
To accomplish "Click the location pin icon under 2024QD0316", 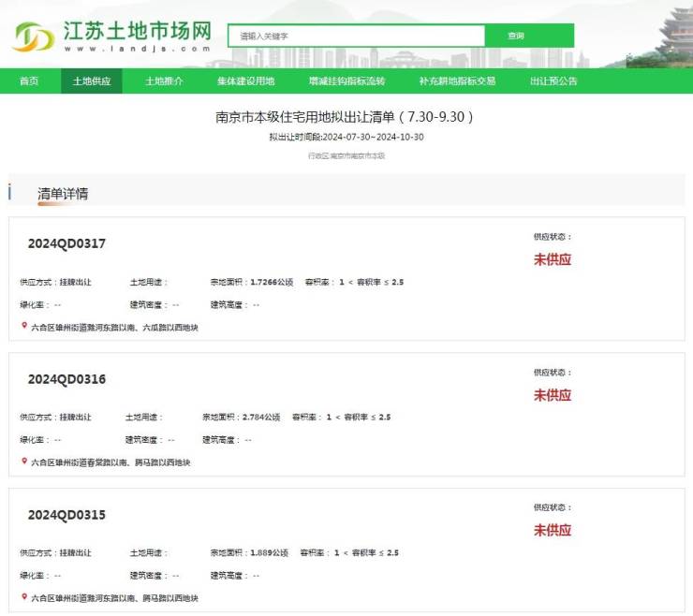I will 24,461.
